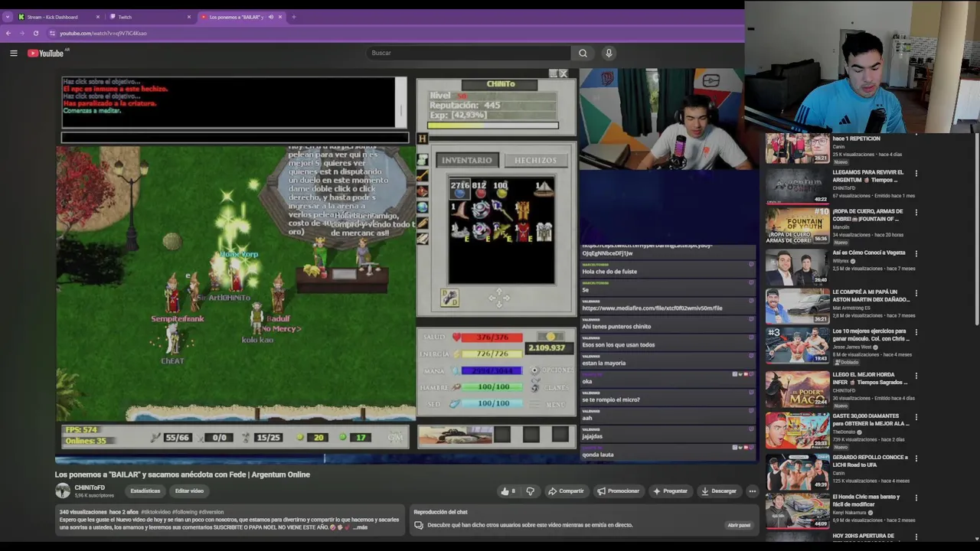Click the browser back arrow
The height and width of the screenshot is (551, 980).
pos(8,33)
